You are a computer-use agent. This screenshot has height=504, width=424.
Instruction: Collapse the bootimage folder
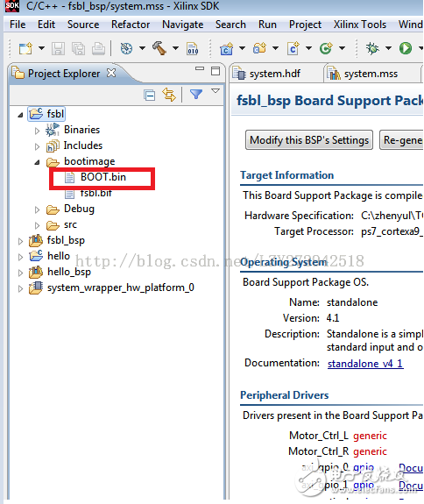click(x=38, y=162)
